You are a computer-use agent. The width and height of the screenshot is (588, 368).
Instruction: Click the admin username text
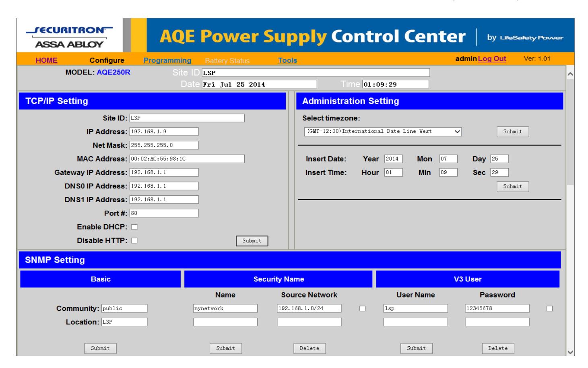(x=466, y=59)
